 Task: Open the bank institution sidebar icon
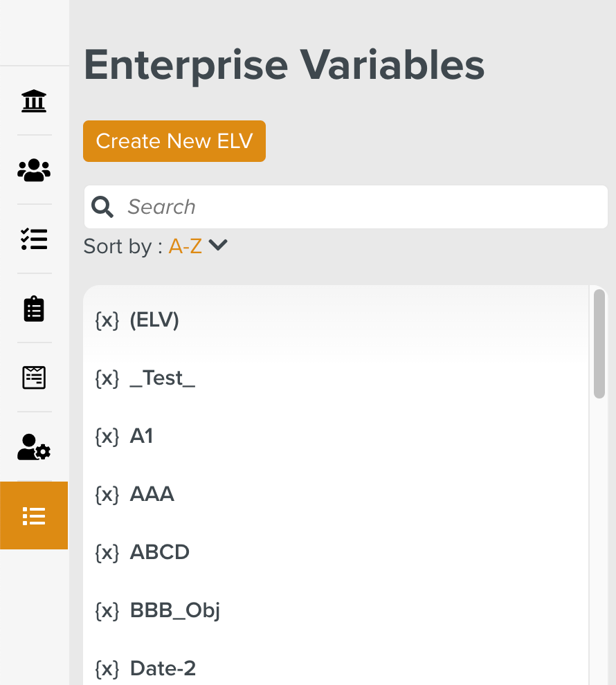click(34, 101)
